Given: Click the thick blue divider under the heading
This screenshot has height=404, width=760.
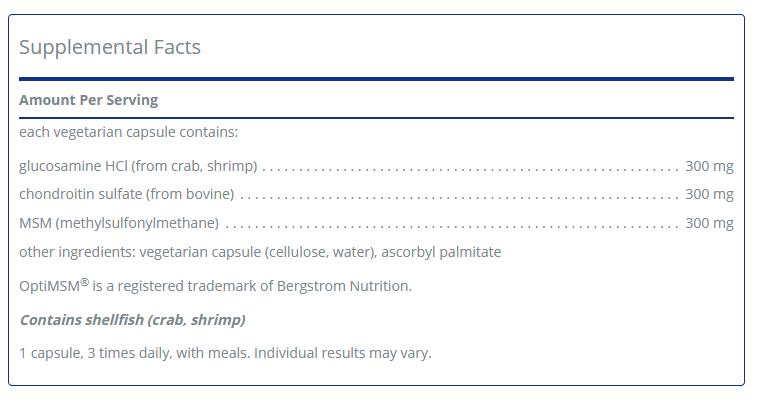Looking at the screenshot, I should tap(376, 78).
